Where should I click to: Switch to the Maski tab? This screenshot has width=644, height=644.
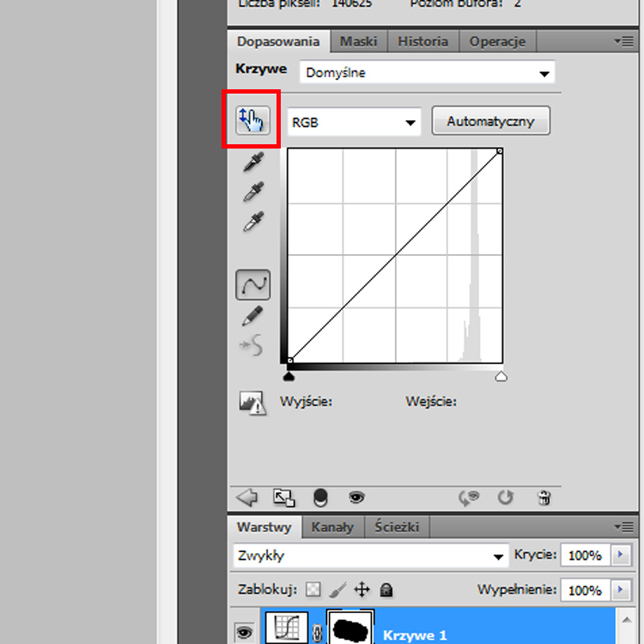click(x=358, y=41)
